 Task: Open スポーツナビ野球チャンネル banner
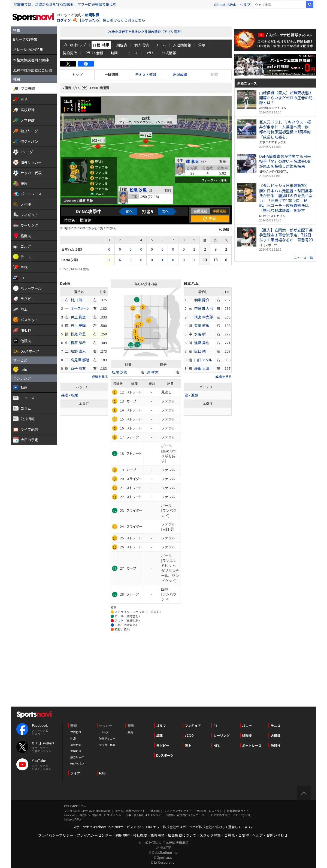coord(275,40)
